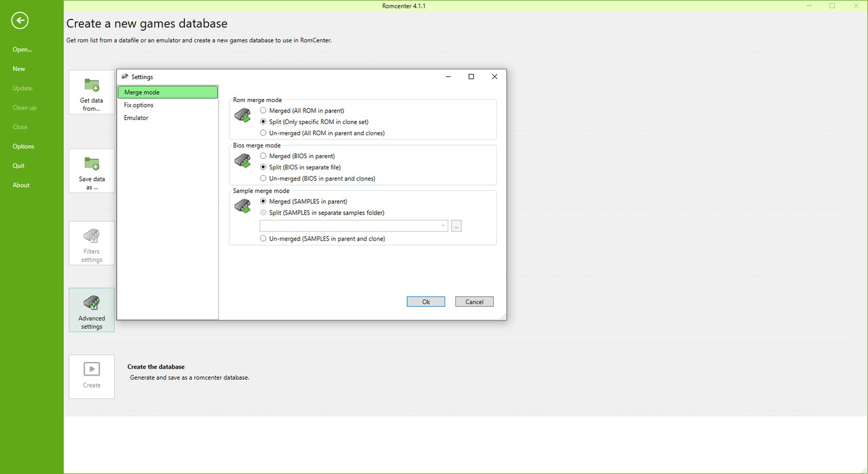Close the Settings dialog with X

coord(494,76)
